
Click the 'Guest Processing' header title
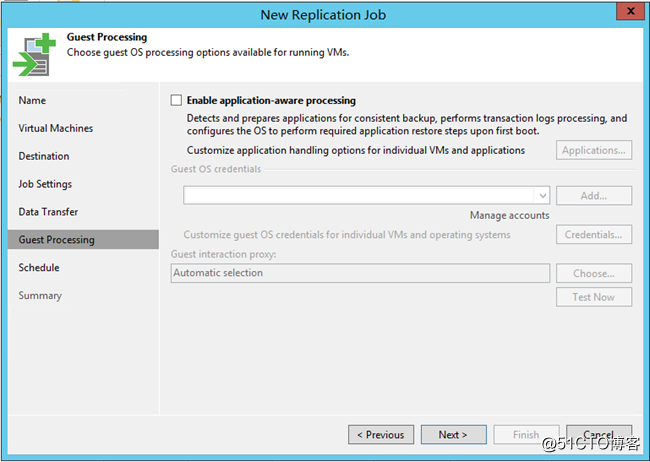pos(107,37)
